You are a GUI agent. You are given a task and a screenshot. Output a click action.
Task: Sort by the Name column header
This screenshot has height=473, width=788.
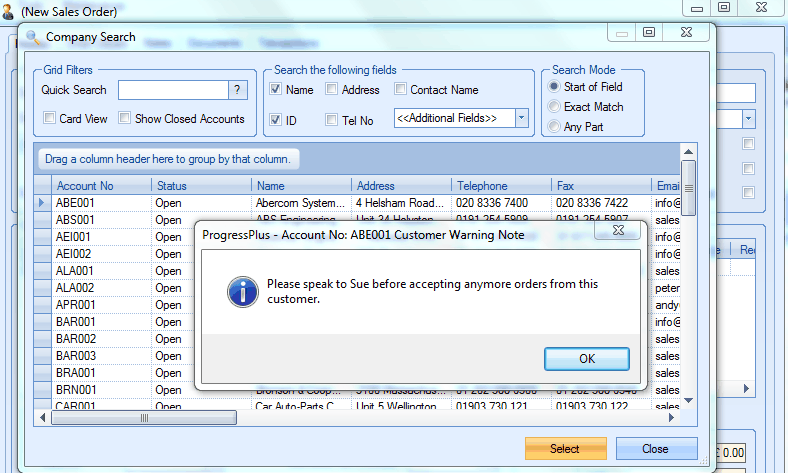(x=301, y=185)
